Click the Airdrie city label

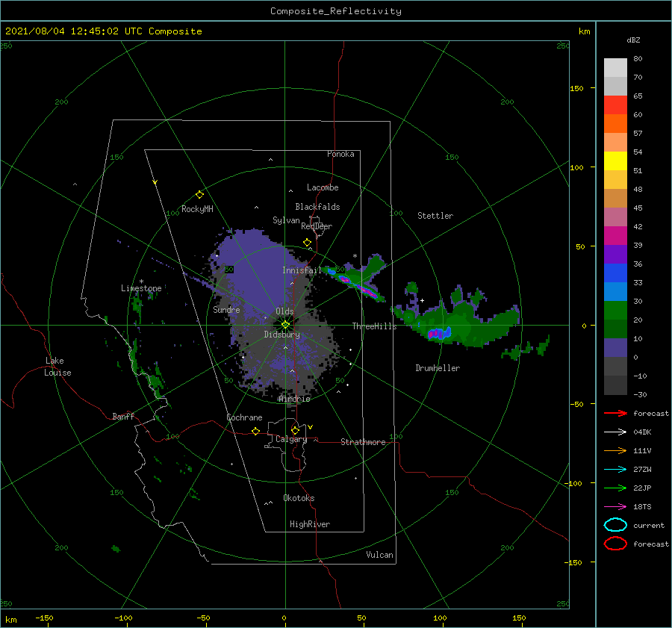(294, 399)
